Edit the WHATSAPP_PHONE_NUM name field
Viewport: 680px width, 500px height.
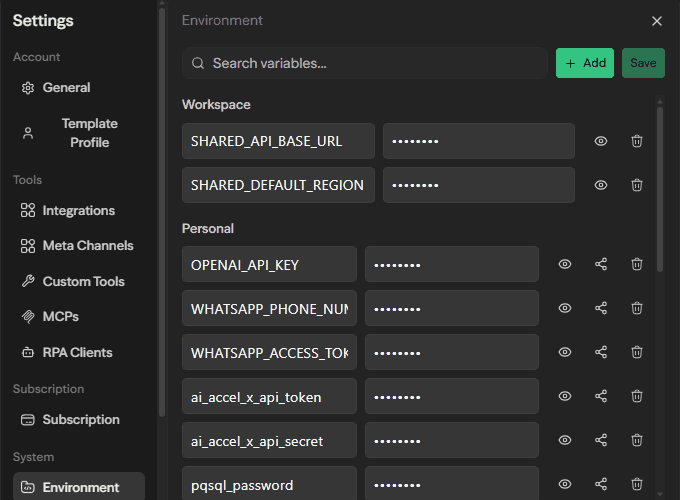click(269, 308)
